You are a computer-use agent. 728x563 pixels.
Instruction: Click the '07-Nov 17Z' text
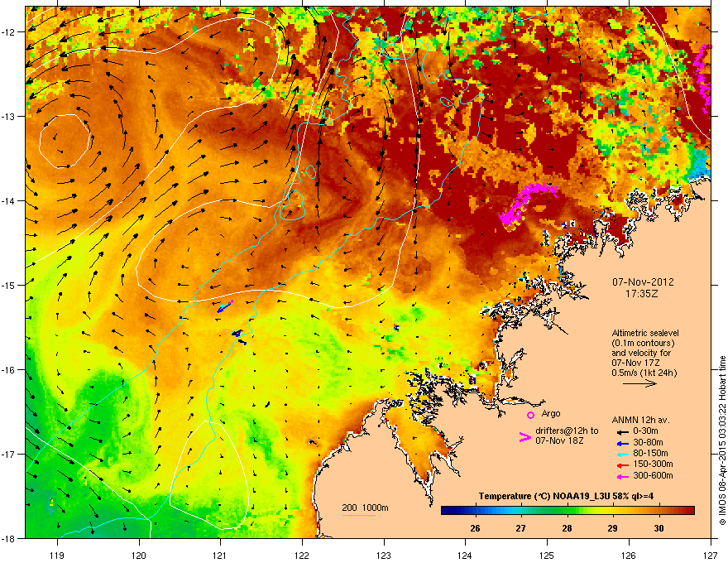coord(635,363)
